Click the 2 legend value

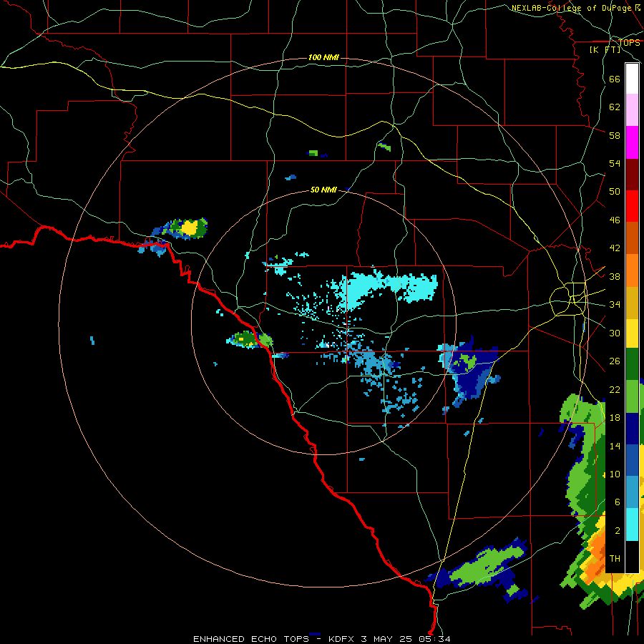tap(618, 531)
